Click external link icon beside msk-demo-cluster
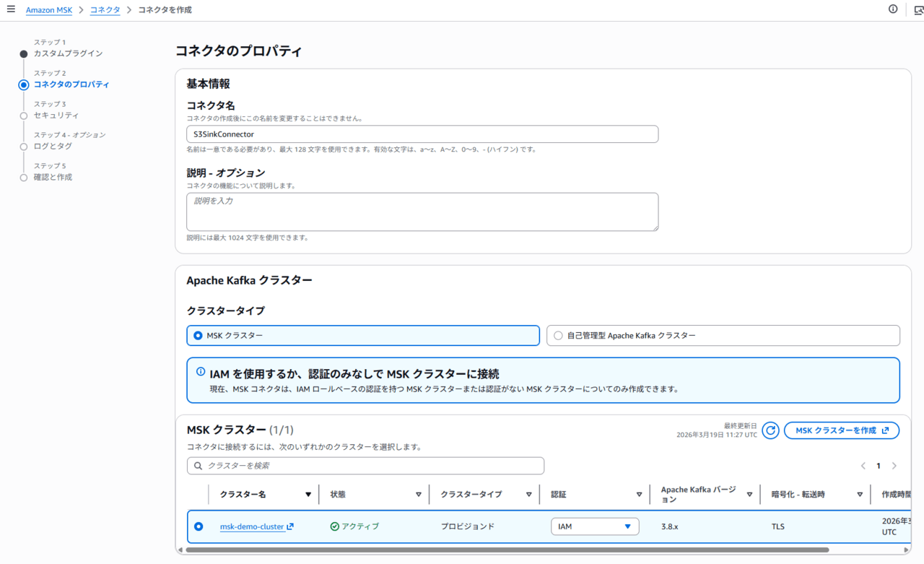Image resolution: width=924 pixels, height=564 pixels. click(x=290, y=526)
